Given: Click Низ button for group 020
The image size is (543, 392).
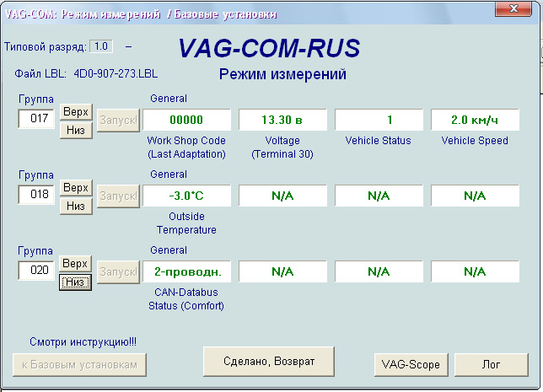Looking at the screenshot, I should click(75, 282).
